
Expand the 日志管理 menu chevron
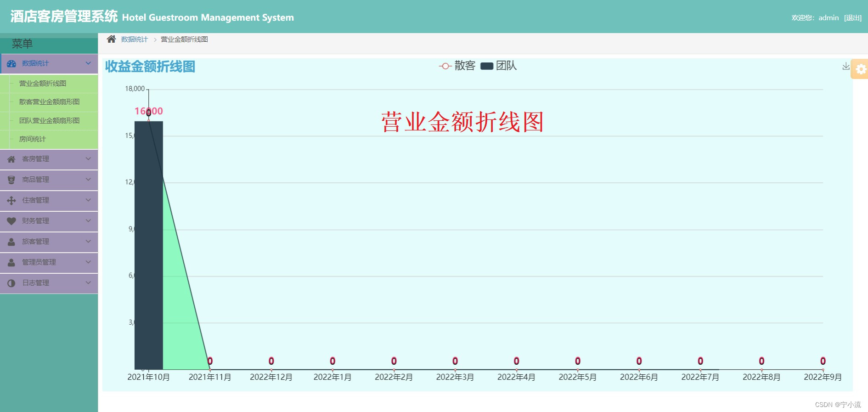[x=88, y=283]
